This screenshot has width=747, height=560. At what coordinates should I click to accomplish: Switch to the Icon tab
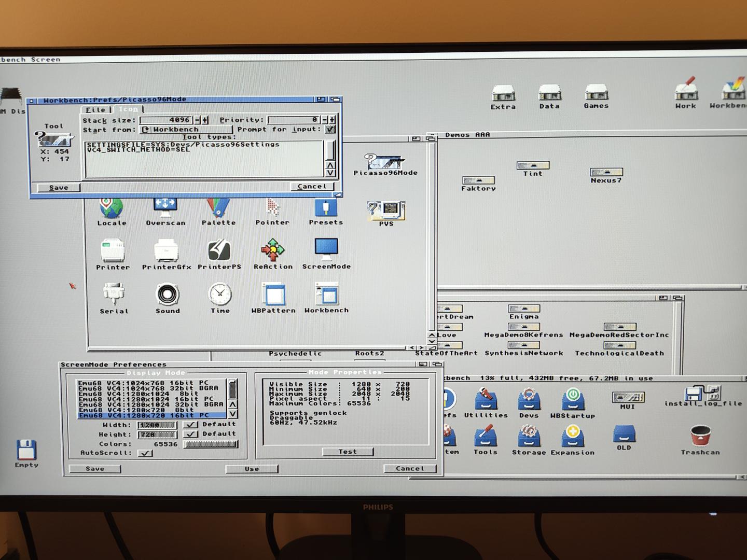(128, 109)
